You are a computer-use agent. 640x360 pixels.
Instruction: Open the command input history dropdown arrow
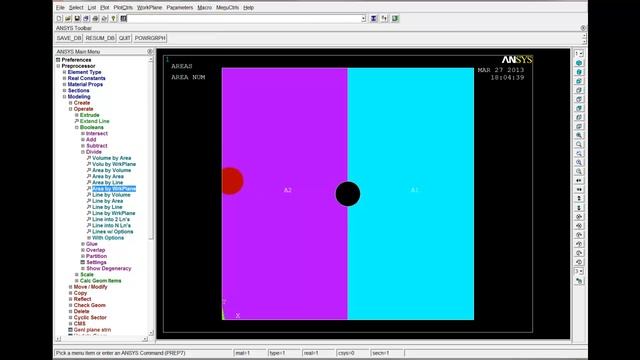[363, 18]
